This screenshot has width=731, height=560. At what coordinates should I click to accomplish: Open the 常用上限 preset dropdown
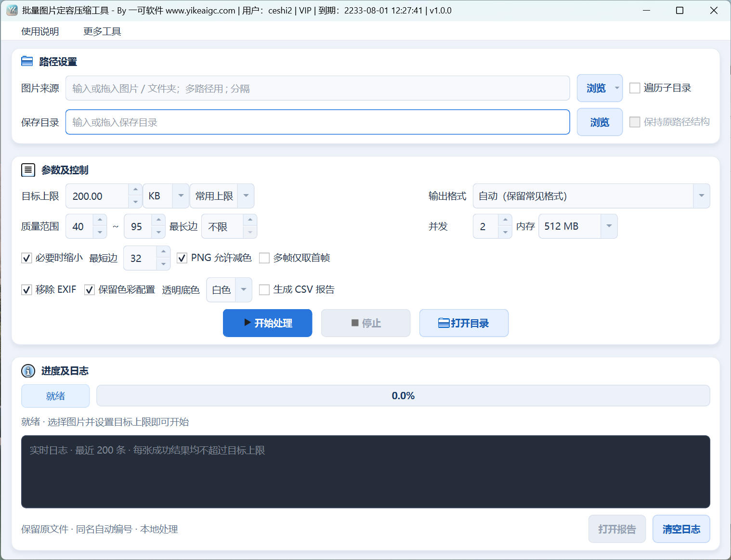pos(222,196)
